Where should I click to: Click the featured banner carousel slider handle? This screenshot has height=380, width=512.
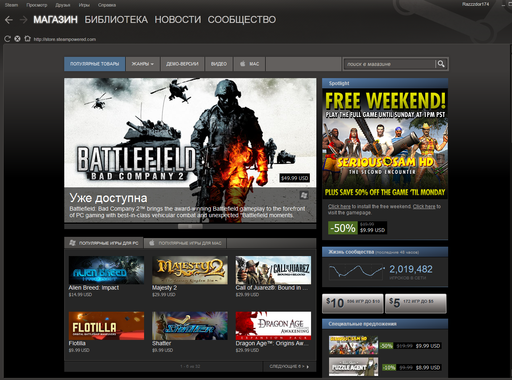click(190, 227)
